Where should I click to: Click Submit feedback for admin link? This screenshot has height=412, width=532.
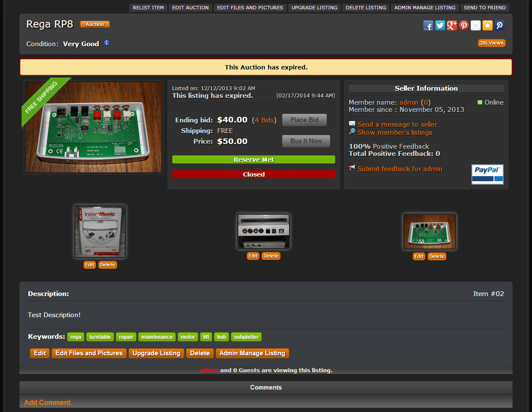tap(400, 169)
